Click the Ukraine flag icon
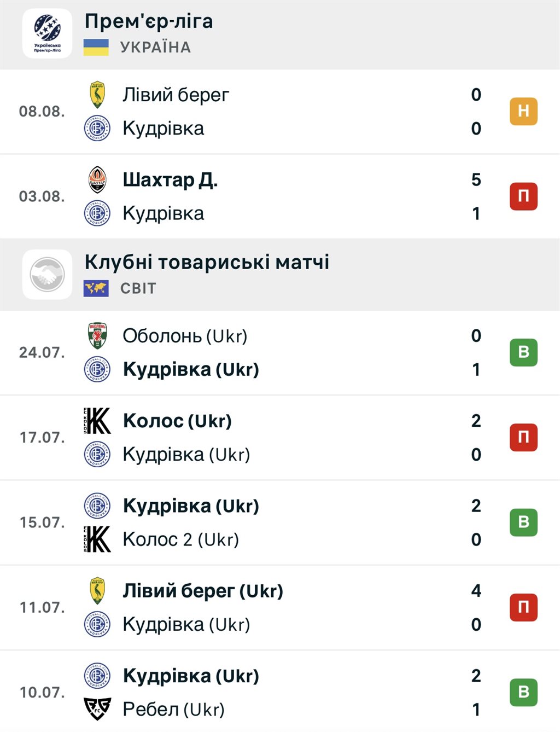The width and height of the screenshot is (560, 732). [96, 47]
